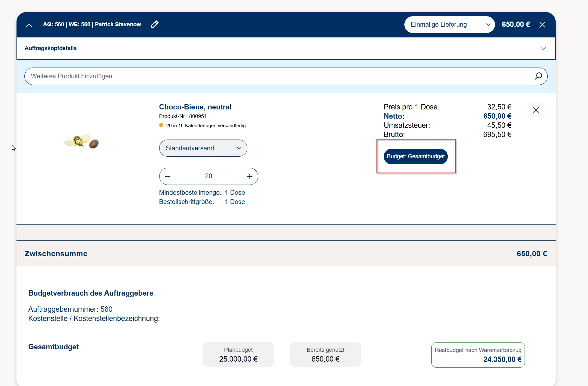Click the Choco-Biene product thumbnail image
Screen dimensions: 588x386
click(82, 141)
